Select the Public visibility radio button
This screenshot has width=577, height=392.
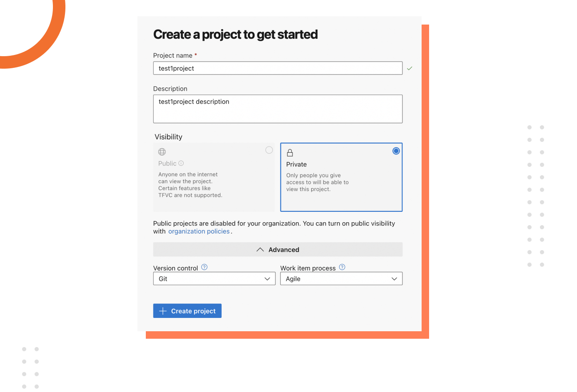[269, 150]
